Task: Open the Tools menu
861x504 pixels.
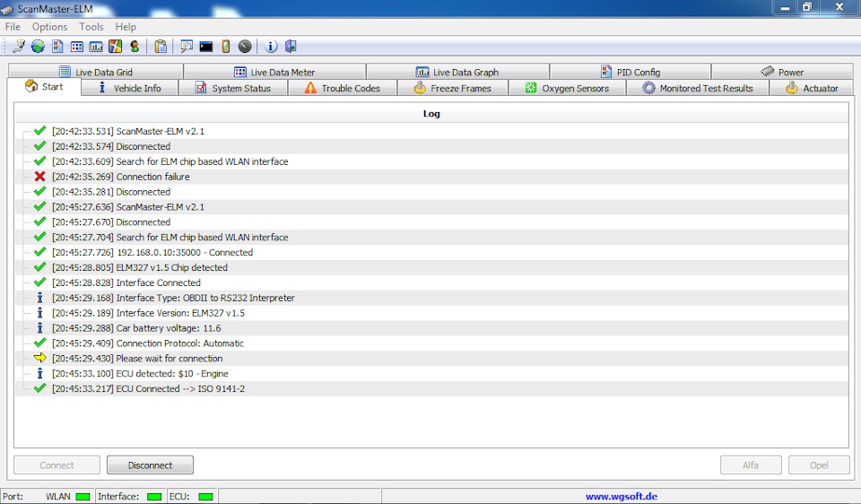Action: click(x=91, y=27)
